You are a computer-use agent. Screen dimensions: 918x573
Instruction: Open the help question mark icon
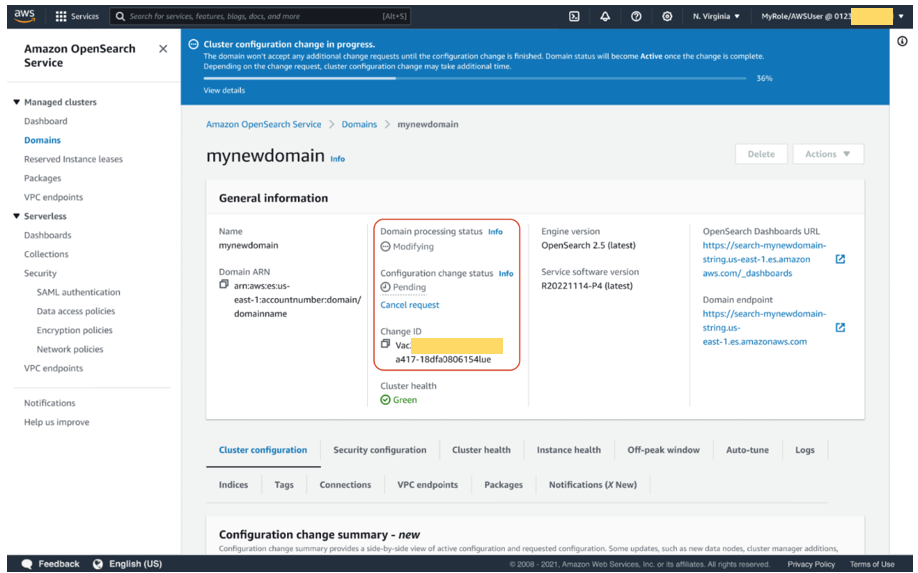636,16
